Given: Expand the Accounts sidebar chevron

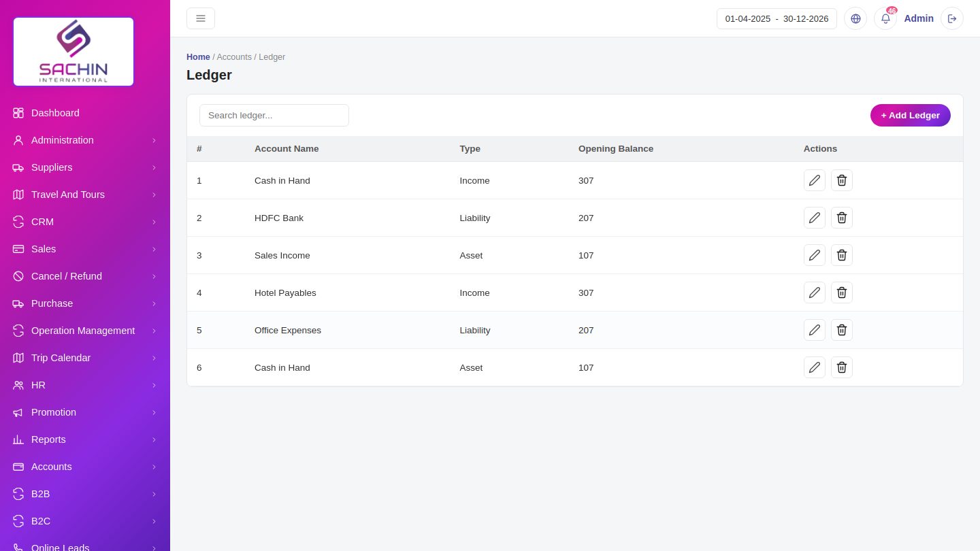Looking at the screenshot, I should [x=154, y=467].
